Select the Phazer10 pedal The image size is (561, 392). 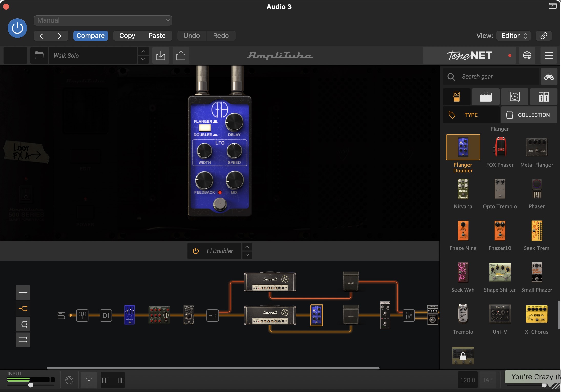point(500,231)
